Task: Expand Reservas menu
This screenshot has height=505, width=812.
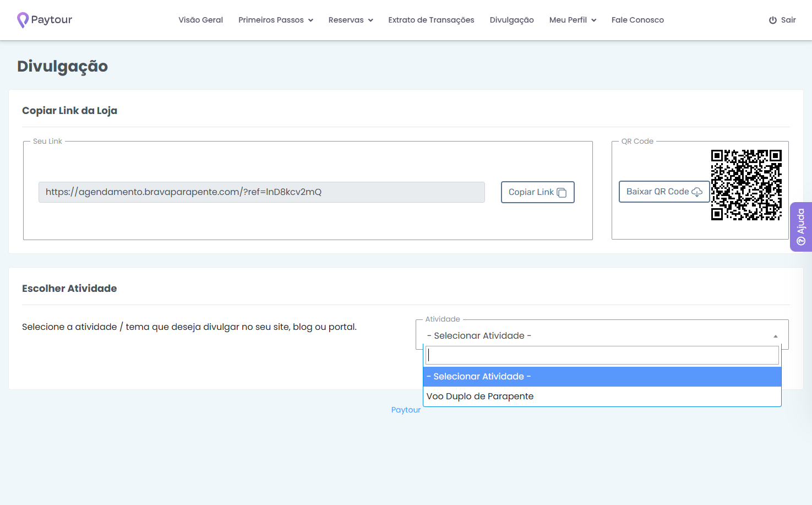Action: (x=351, y=20)
